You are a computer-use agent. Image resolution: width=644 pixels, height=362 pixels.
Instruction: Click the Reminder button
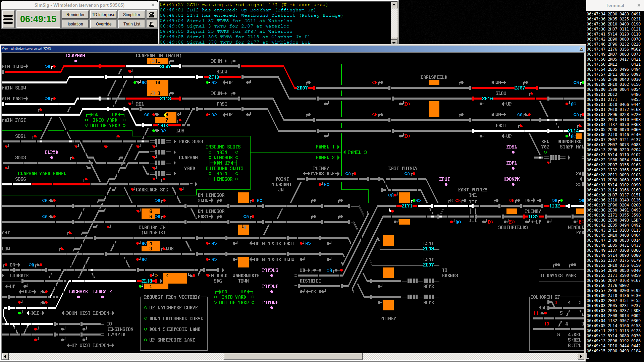coord(75,15)
